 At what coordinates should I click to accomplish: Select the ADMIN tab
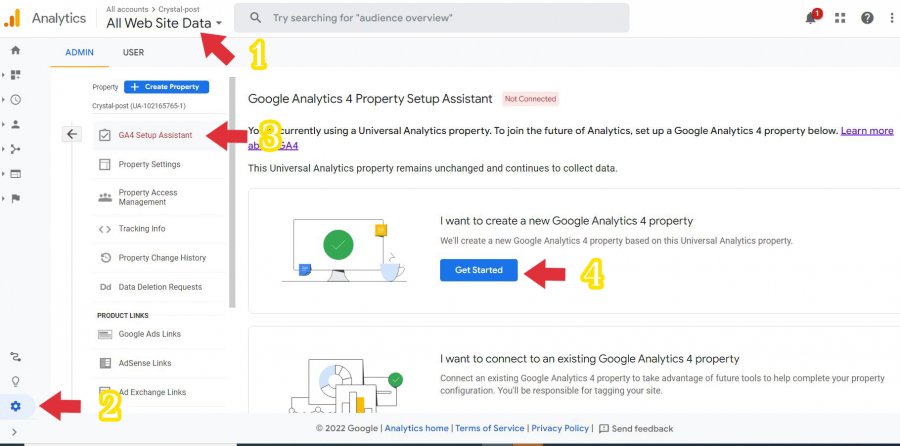pos(80,52)
